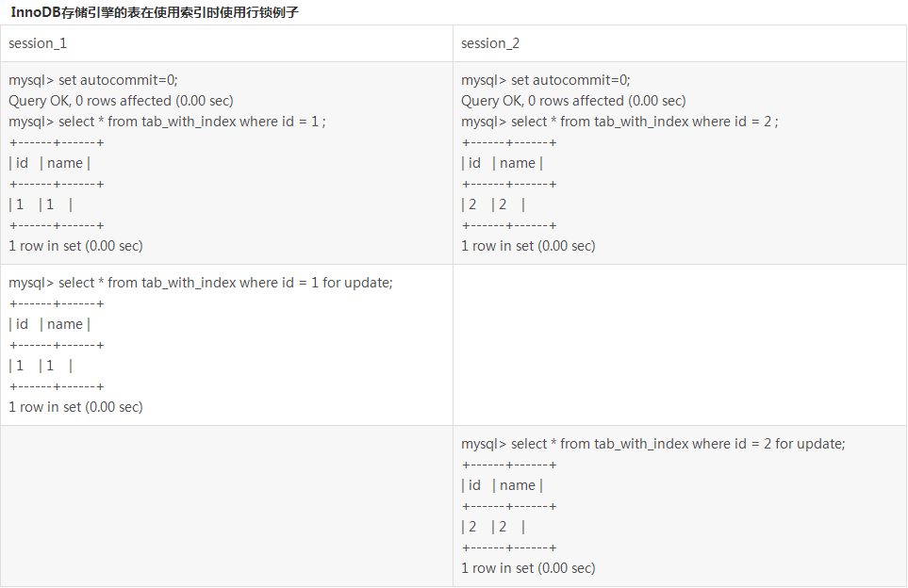Click last '1 row in set' line in session_2
The image size is (908, 588).
tap(528, 568)
